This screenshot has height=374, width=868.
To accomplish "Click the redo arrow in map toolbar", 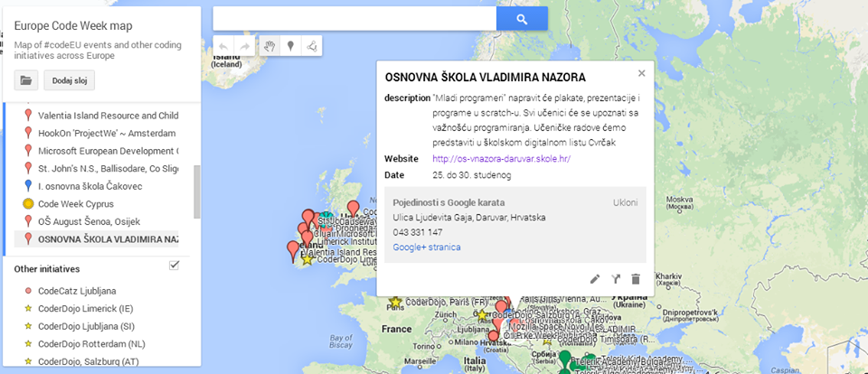I will (x=244, y=46).
